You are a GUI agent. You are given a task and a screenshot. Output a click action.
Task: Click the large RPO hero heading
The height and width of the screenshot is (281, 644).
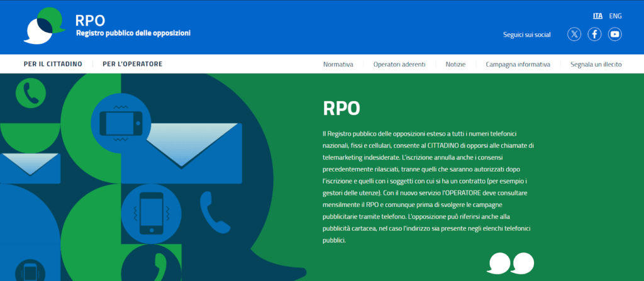pyautogui.click(x=341, y=109)
